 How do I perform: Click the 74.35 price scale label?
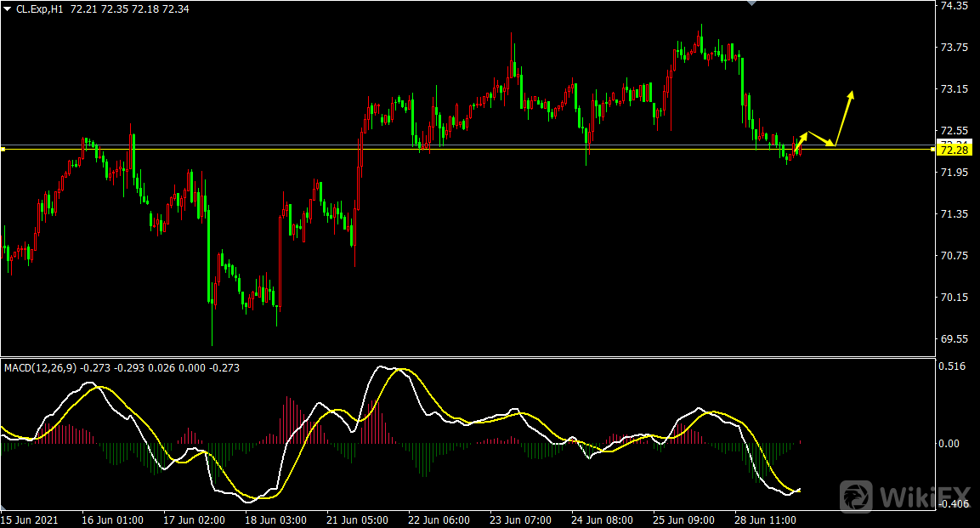coord(955,6)
